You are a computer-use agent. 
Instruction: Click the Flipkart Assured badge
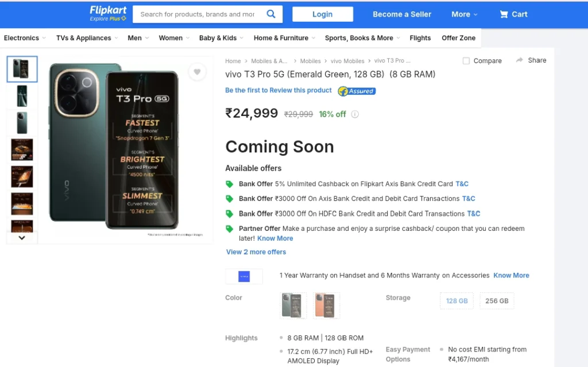pyautogui.click(x=357, y=91)
